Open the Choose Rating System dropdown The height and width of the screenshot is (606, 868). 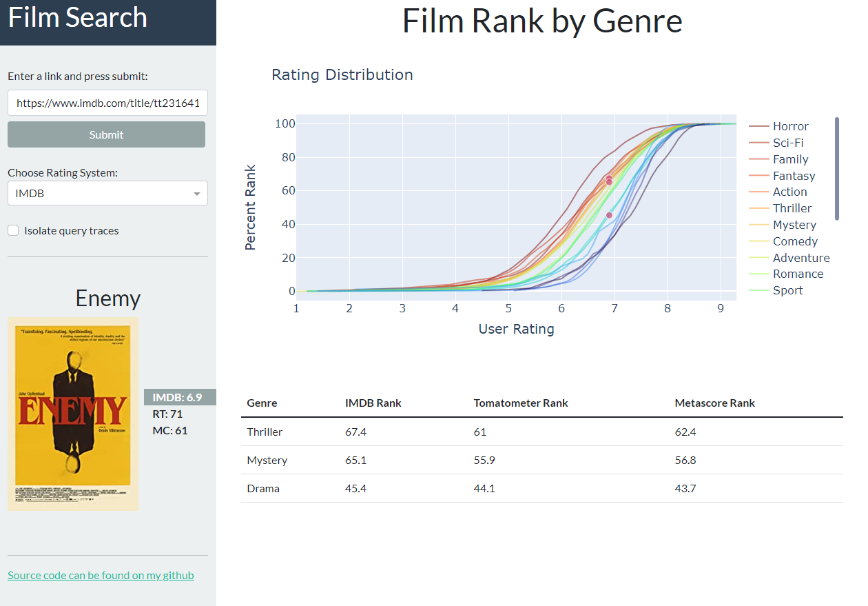[107, 193]
